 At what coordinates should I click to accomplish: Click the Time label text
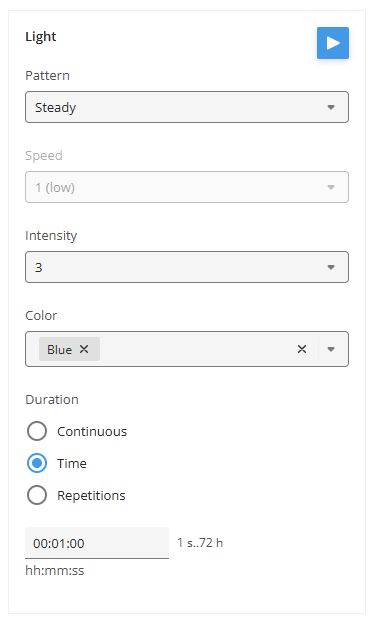[x=72, y=463]
